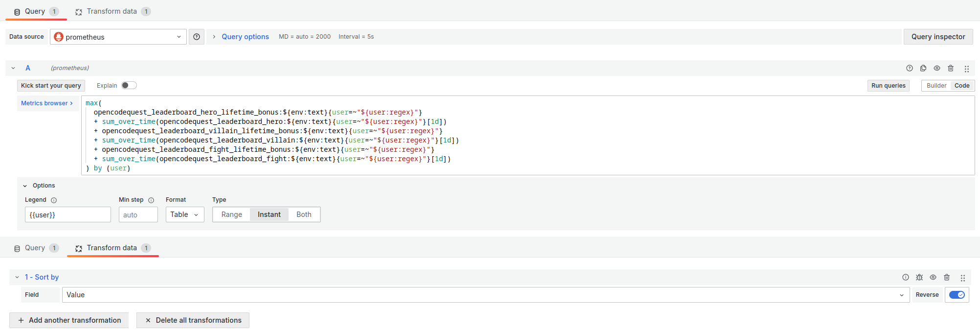Open the prometheus data source dropdown
The image size is (980, 333).
118,37
